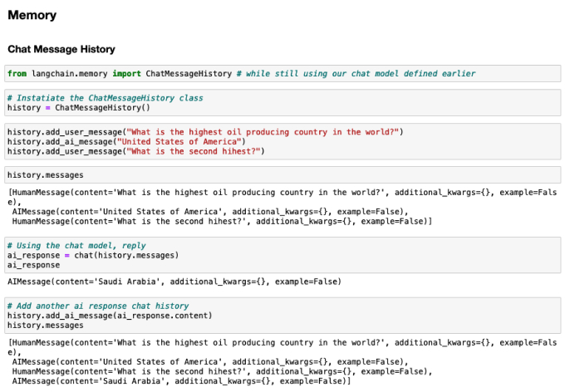This screenshot has height=392, width=565.
Task: Click the history = ChatMessageHistory() line
Action: point(79,108)
